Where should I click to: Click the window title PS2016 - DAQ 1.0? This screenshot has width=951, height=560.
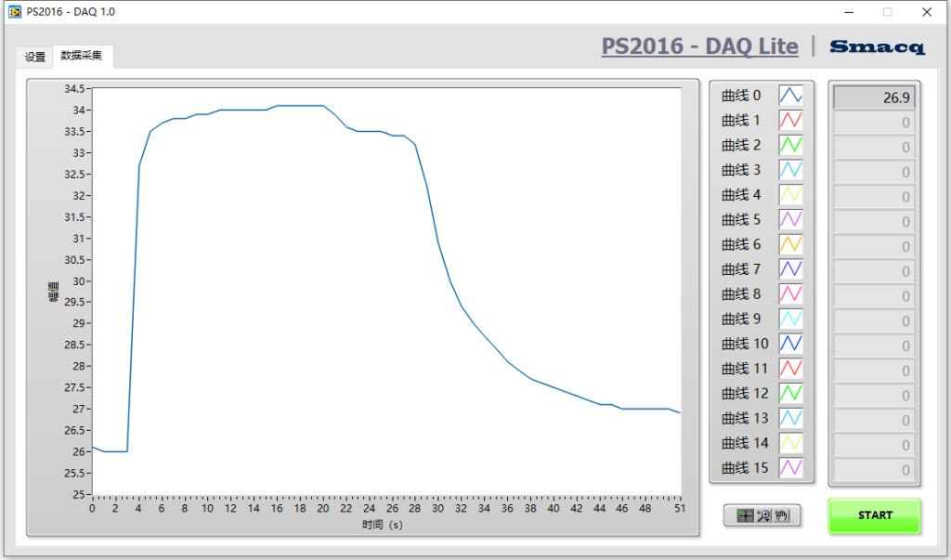point(71,11)
